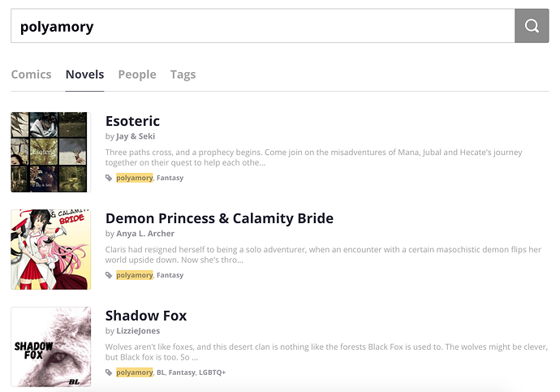Image resolution: width=560 pixels, height=392 pixels.
Task: Open the Shadow Fox cover thumbnail
Action: [49, 347]
